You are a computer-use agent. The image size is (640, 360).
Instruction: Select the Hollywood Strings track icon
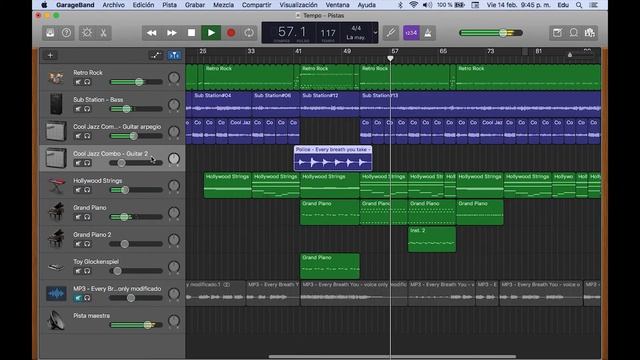click(x=56, y=185)
